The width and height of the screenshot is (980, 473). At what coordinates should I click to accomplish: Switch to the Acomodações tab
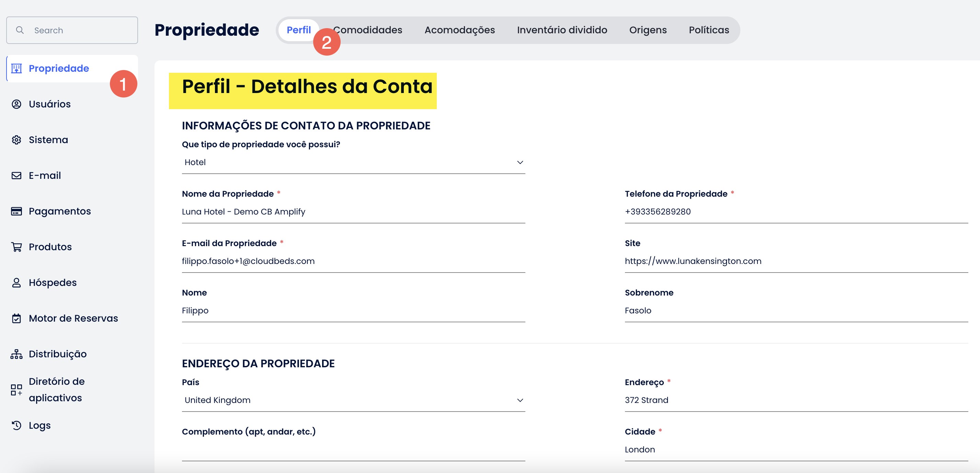(x=459, y=30)
